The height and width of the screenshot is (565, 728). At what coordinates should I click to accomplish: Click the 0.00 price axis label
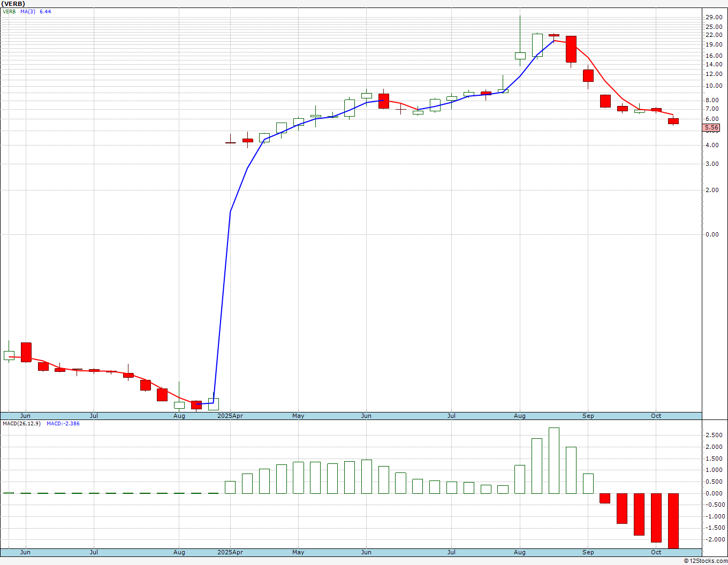(713, 234)
